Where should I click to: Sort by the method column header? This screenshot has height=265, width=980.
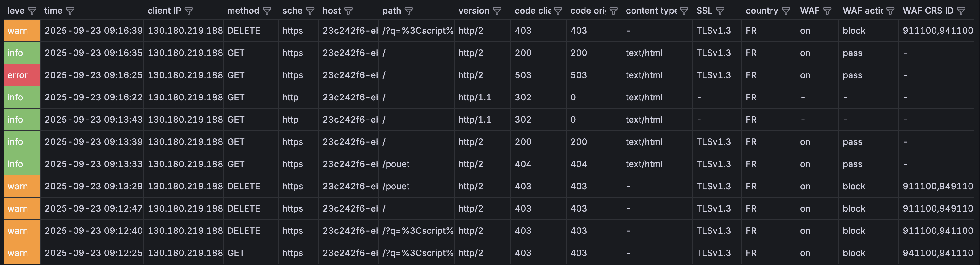(x=243, y=11)
